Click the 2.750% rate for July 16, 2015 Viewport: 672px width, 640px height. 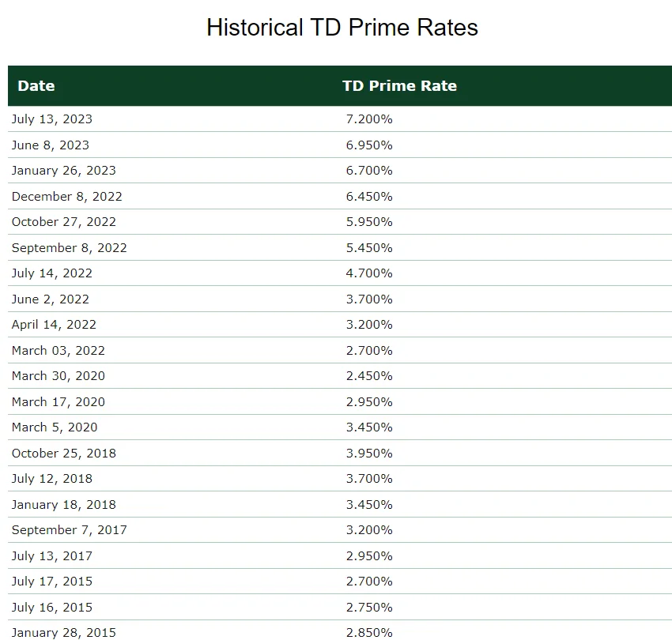(369, 608)
